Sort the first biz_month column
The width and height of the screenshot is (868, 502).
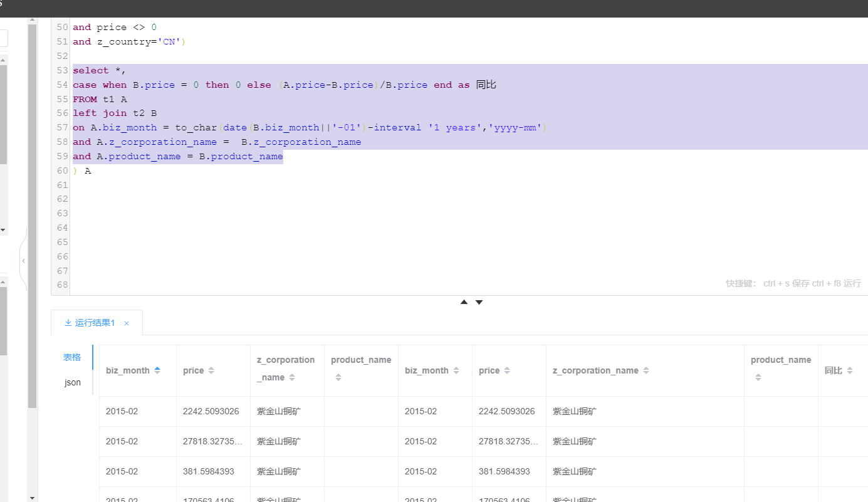point(157,370)
